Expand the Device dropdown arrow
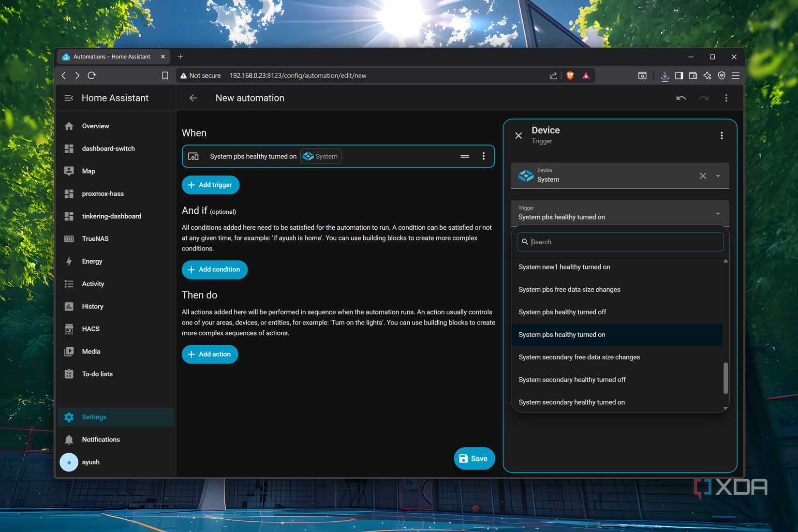This screenshot has width=798, height=532. coord(718,176)
